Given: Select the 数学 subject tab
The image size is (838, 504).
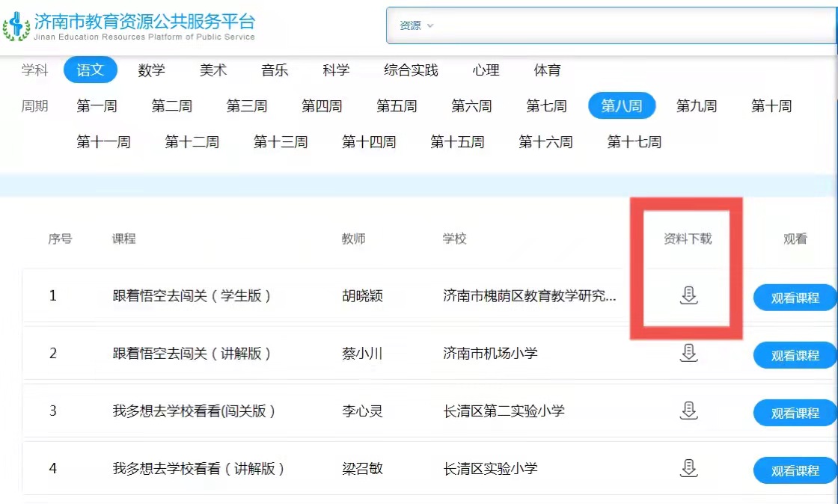Looking at the screenshot, I should click(151, 70).
